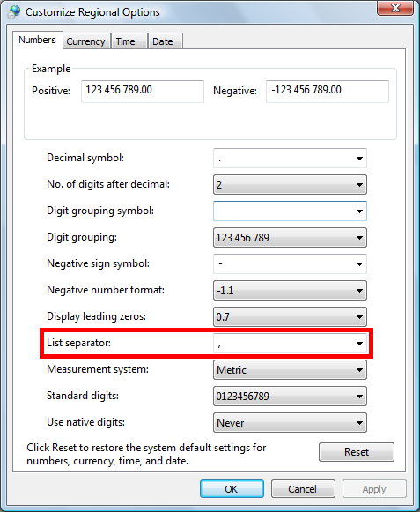Expand the Negative number format list
Image resolution: width=420 pixels, height=512 pixels.
tap(290, 290)
